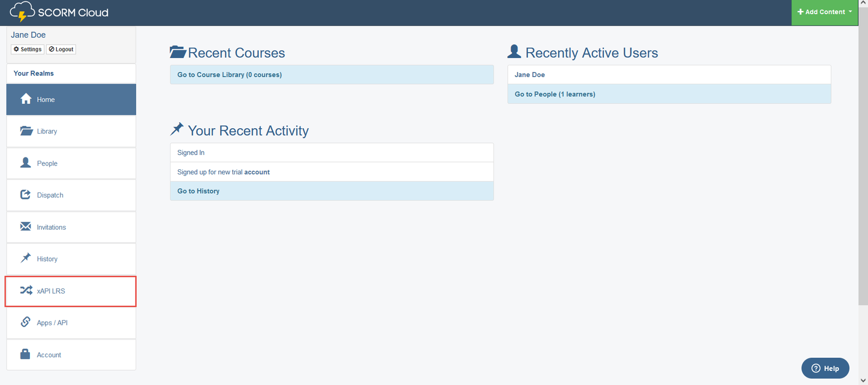The width and height of the screenshot is (868, 385).
Task: Open the Help chat widget
Action: (x=825, y=368)
